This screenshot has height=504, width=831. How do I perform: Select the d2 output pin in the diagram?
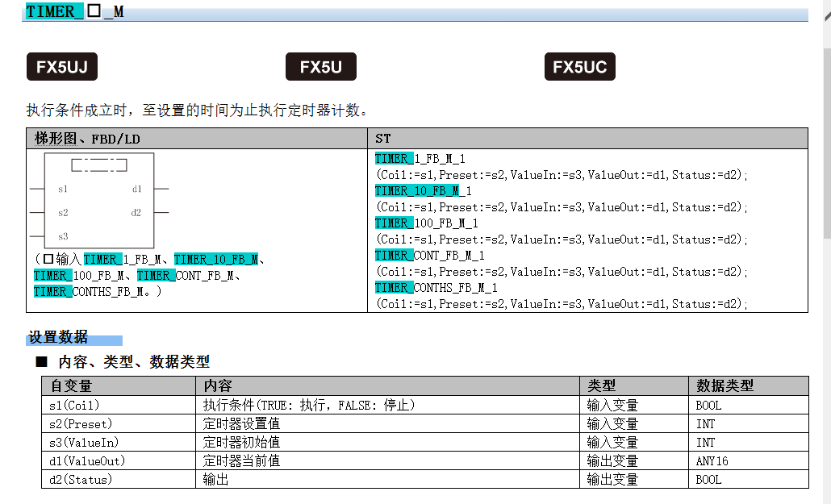pos(136,213)
